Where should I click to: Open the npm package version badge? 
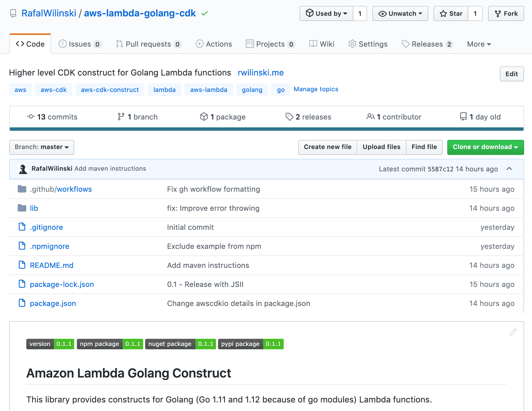110,344
